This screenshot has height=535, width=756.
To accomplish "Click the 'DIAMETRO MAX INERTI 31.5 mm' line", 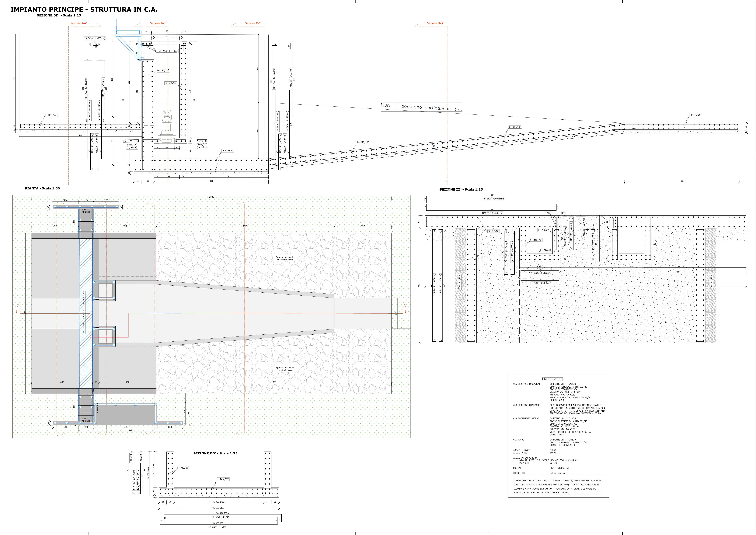I will pyautogui.click(x=565, y=392).
